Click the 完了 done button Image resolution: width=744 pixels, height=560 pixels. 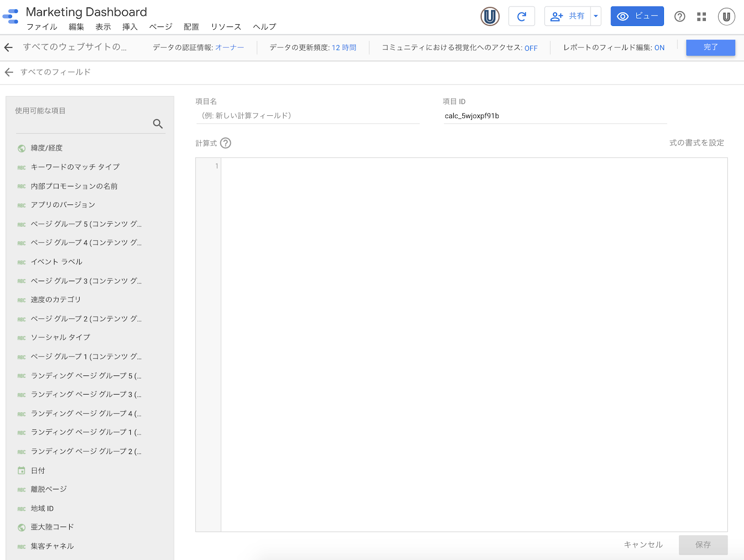(x=711, y=47)
